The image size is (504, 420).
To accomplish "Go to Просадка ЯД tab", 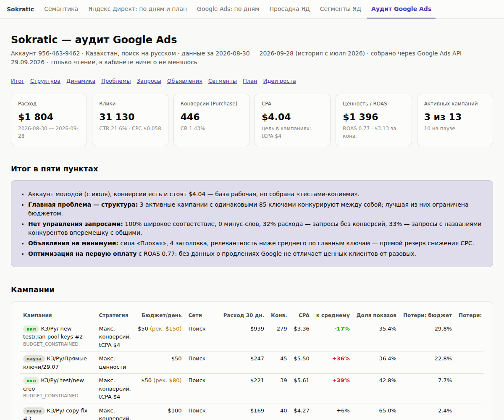I will pos(289,9).
